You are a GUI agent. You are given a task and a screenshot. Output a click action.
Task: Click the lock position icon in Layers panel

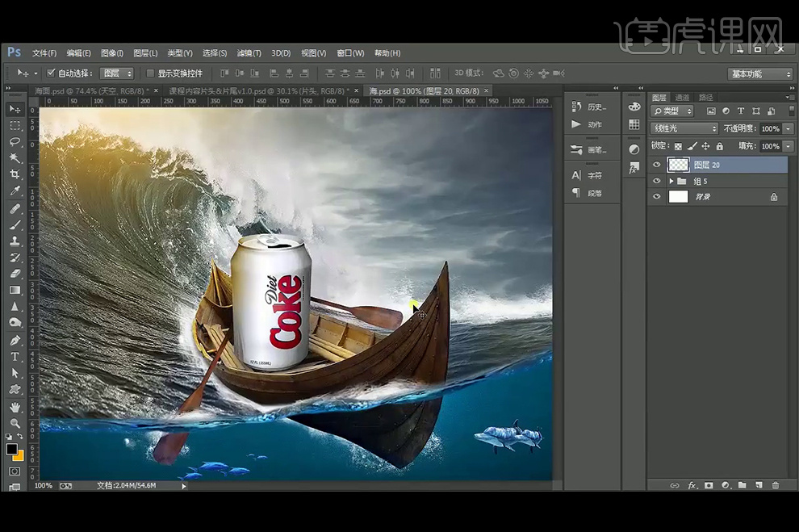coord(706,146)
